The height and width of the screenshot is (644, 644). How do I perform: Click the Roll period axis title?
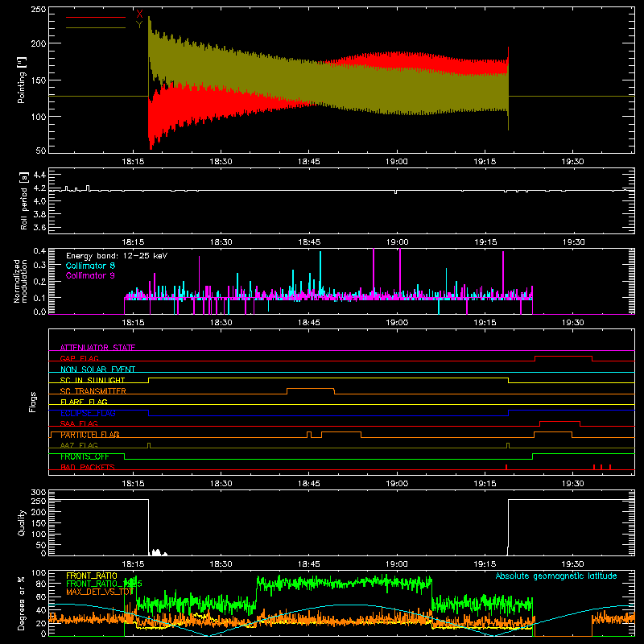click(x=24, y=200)
